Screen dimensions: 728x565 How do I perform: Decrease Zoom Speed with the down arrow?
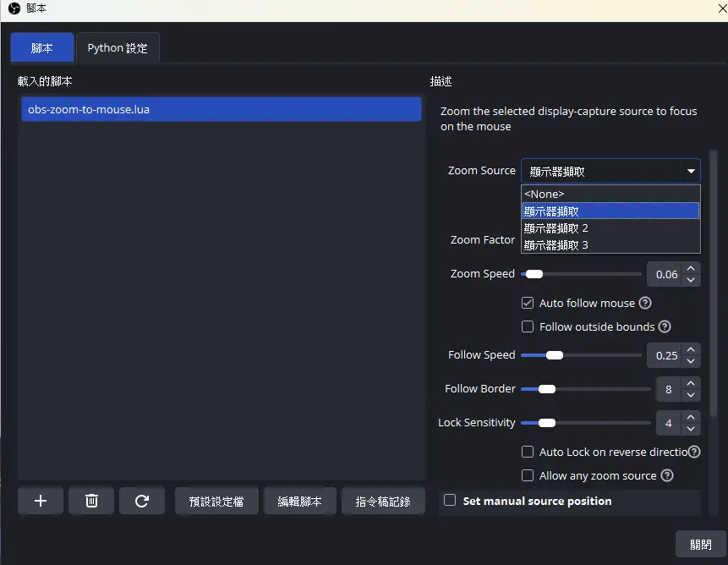tap(691, 280)
